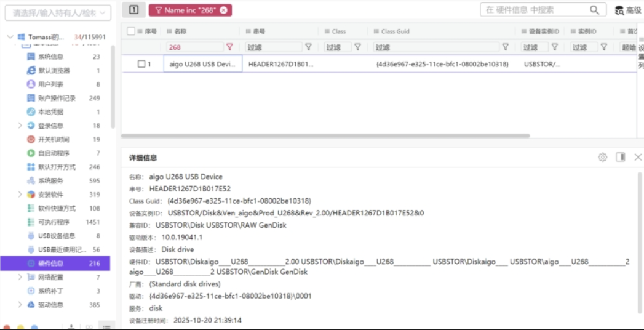The image size is (644, 330).
Task: Remove the Name inc *268* filter chip
Action: coord(223,10)
